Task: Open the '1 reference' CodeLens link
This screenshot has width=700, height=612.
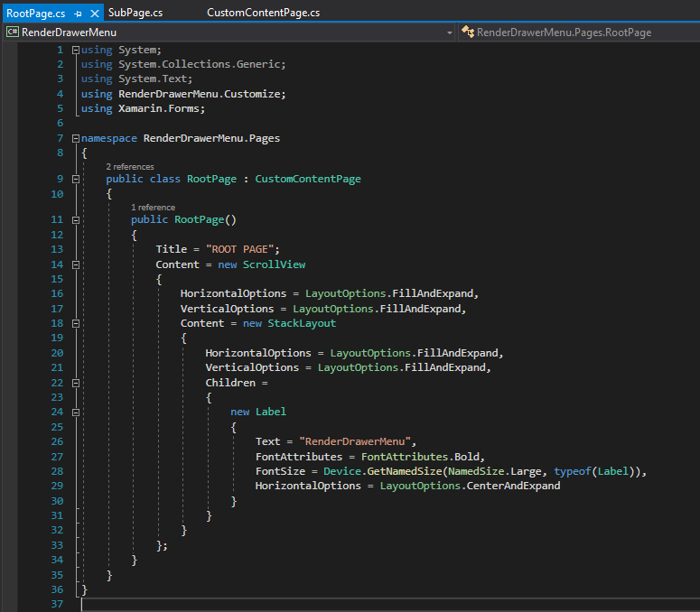Action: point(154,208)
